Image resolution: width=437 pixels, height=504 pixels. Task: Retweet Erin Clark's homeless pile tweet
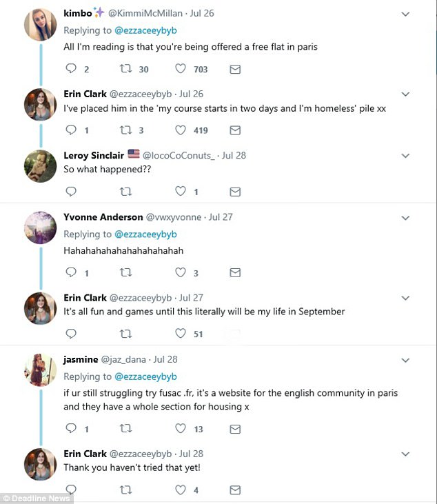125,130
